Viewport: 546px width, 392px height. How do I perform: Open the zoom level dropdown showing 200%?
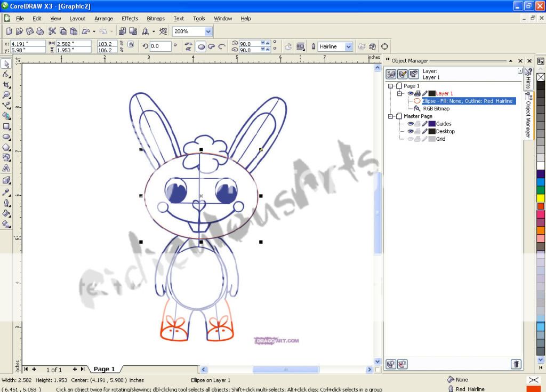coord(208,31)
